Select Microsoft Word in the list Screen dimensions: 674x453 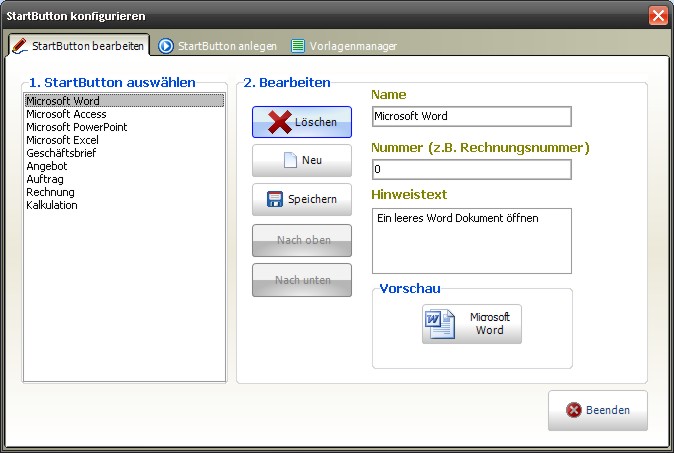tap(124, 101)
